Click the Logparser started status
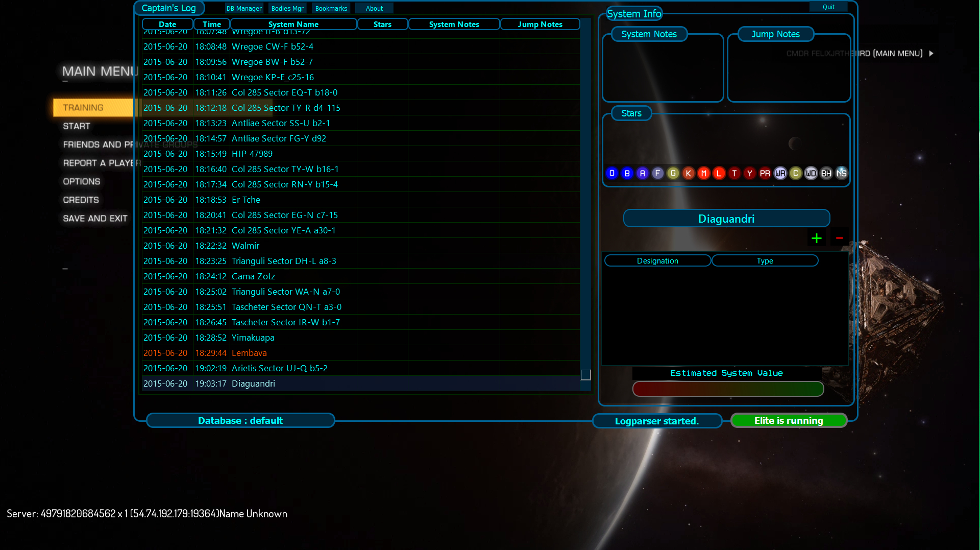The height and width of the screenshot is (550, 980). point(657,421)
